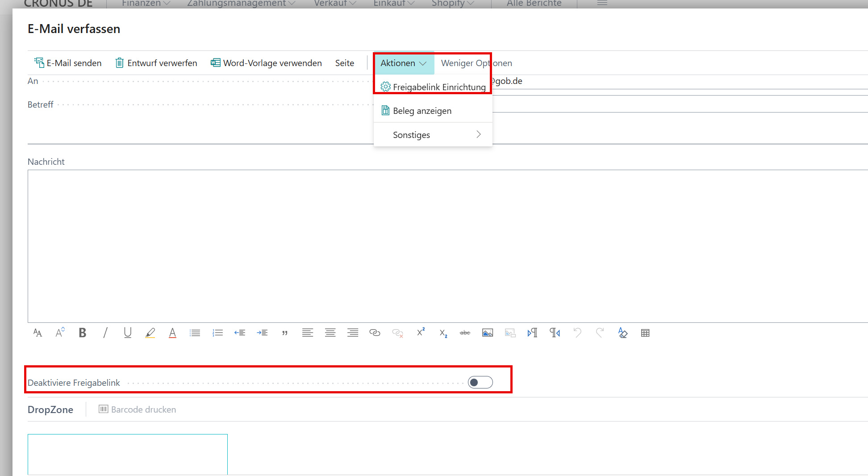Click E-Mail senden
868x476 pixels.
click(68, 63)
